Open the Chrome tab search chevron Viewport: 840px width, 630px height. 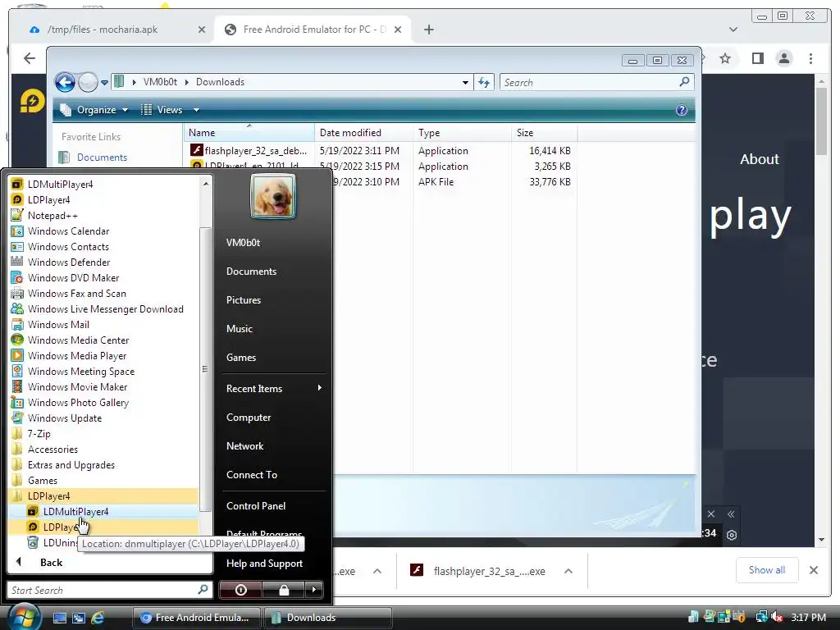coord(733,30)
